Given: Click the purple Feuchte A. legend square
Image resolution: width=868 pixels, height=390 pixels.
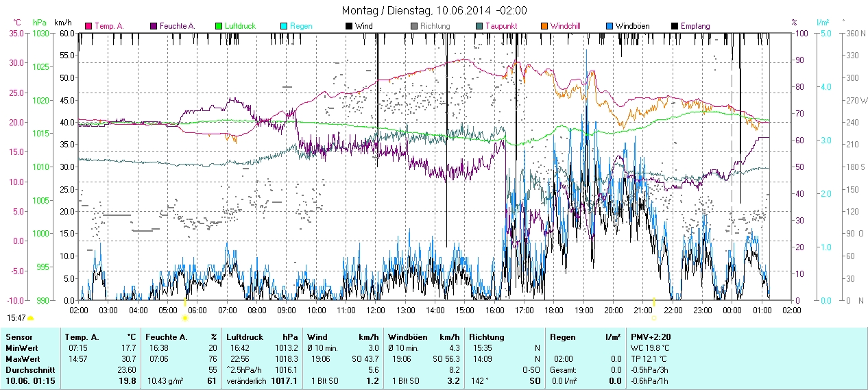Looking at the screenshot, I should coord(154,26).
